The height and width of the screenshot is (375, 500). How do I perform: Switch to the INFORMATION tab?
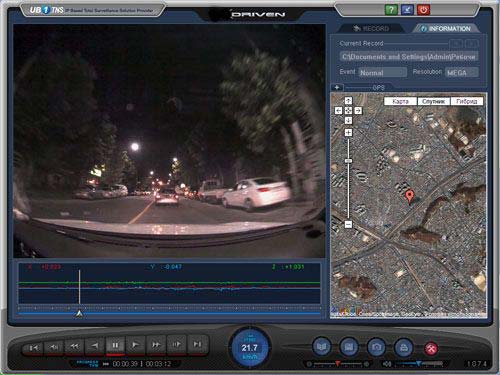(x=446, y=29)
